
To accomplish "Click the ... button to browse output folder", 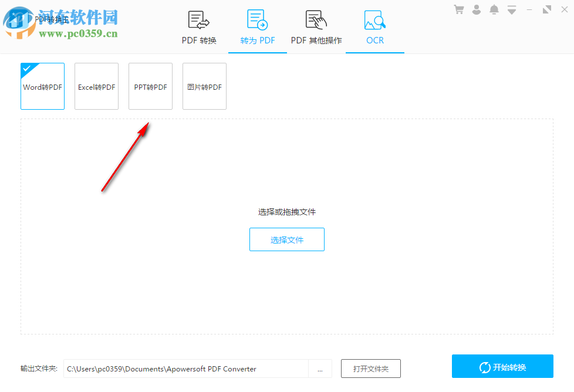I will tap(320, 369).
